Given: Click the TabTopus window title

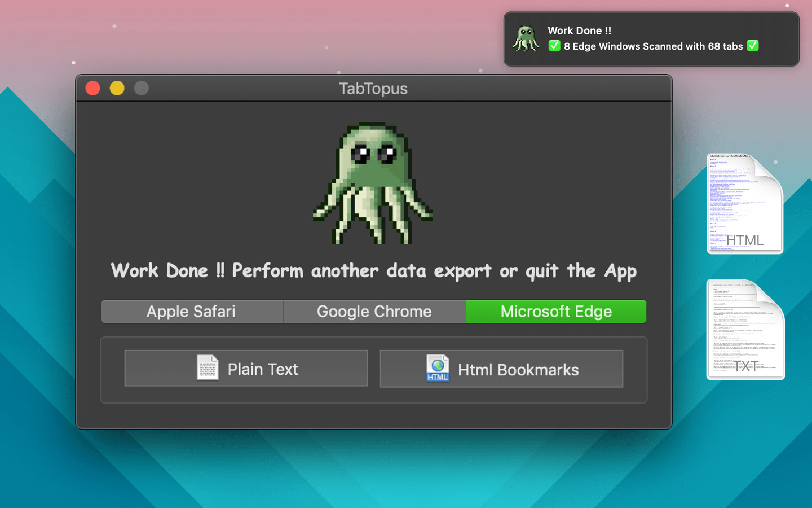Looking at the screenshot, I should [x=373, y=89].
